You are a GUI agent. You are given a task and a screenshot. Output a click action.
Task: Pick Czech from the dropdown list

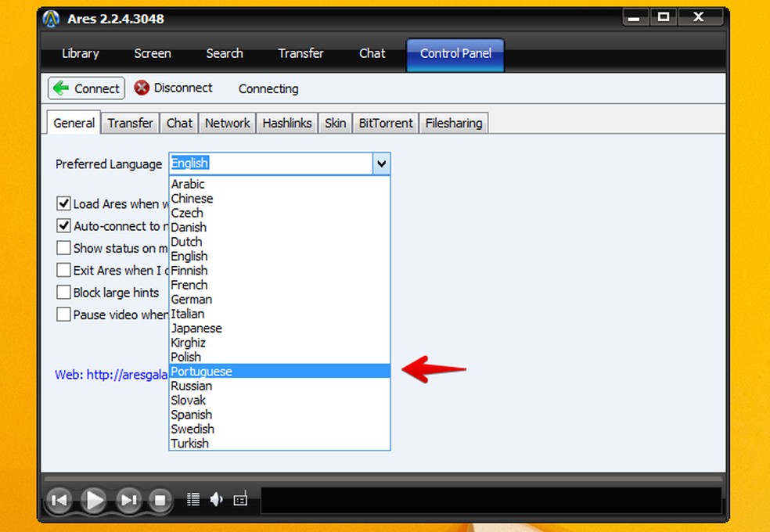pos(279,213)
